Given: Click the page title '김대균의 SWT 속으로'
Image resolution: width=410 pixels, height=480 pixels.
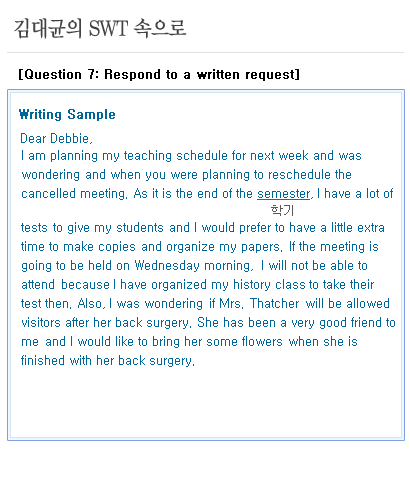Looking at the screenshot, I should 100,28.
